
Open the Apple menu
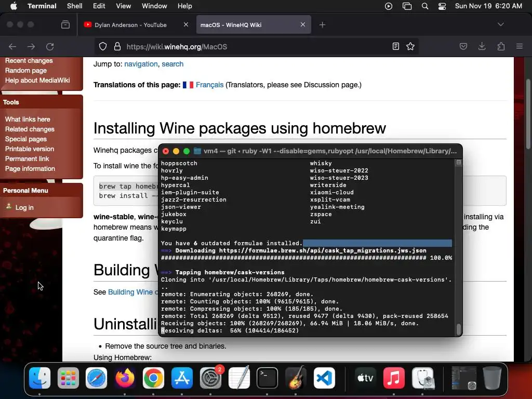[14, 6]
